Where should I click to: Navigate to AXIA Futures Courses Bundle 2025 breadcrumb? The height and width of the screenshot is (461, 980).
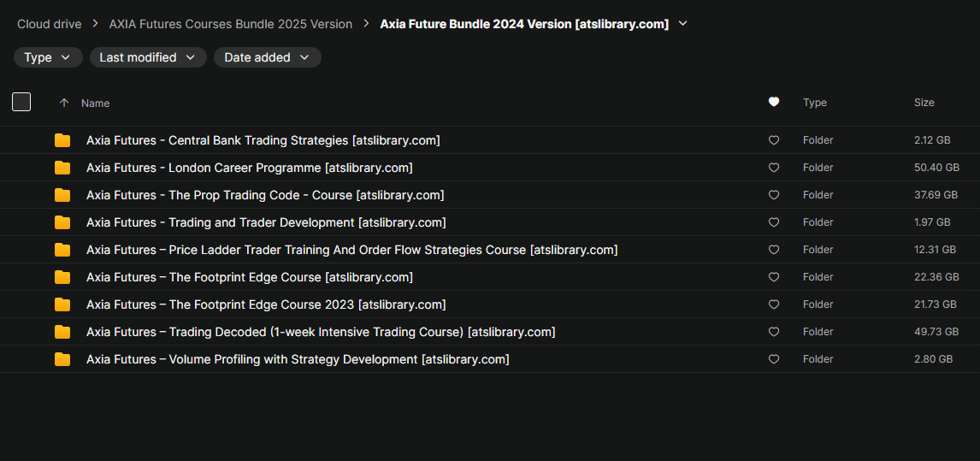231,24
